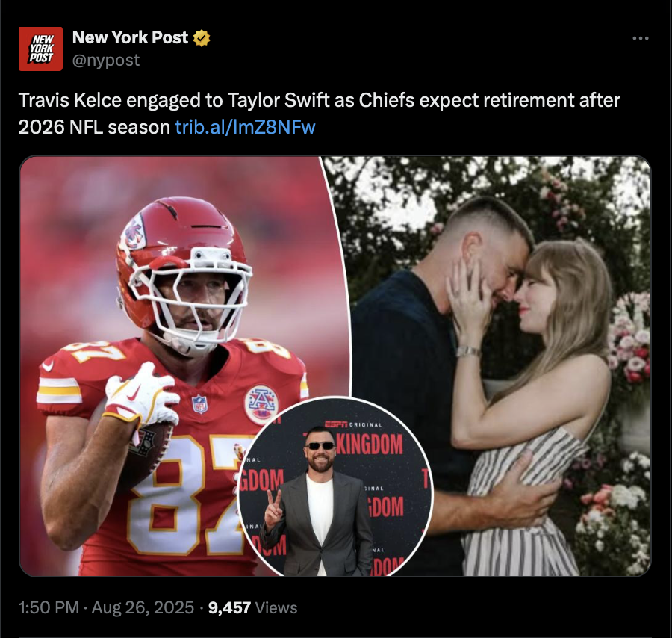Click the Aug 26, 2025 date
This screenshot has width=672, height=638.
tap(143, 607)
